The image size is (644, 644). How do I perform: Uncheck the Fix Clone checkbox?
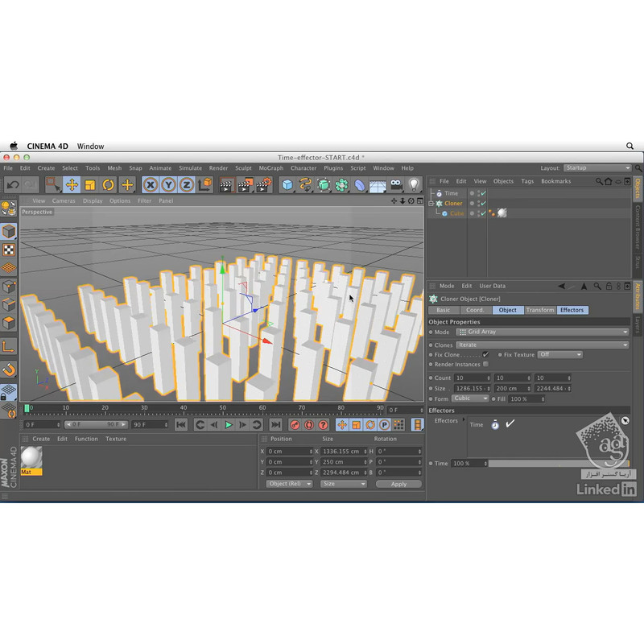point(485,354)
